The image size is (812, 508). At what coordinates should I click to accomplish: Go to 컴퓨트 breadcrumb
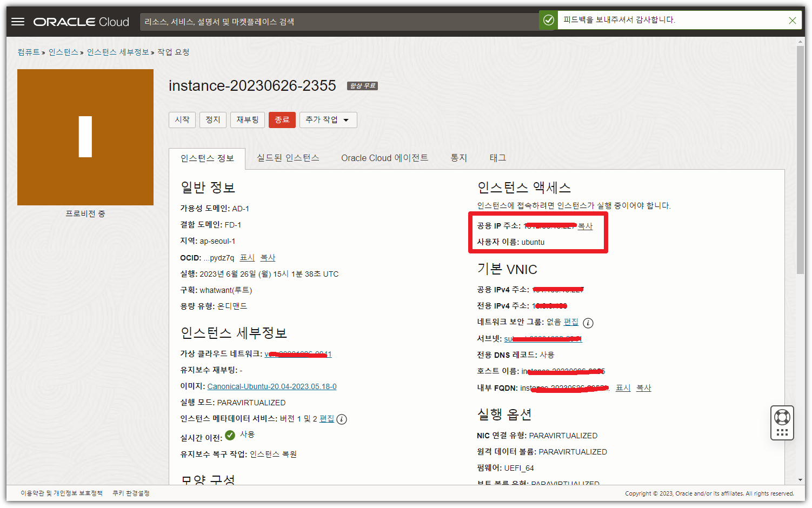click(29, 52)
